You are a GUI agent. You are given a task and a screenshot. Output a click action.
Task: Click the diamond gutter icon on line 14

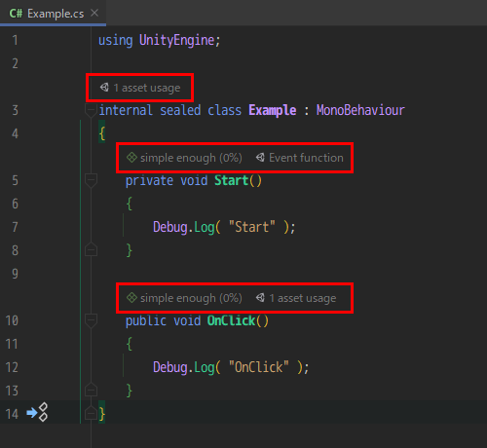click(x=43, y=412)
